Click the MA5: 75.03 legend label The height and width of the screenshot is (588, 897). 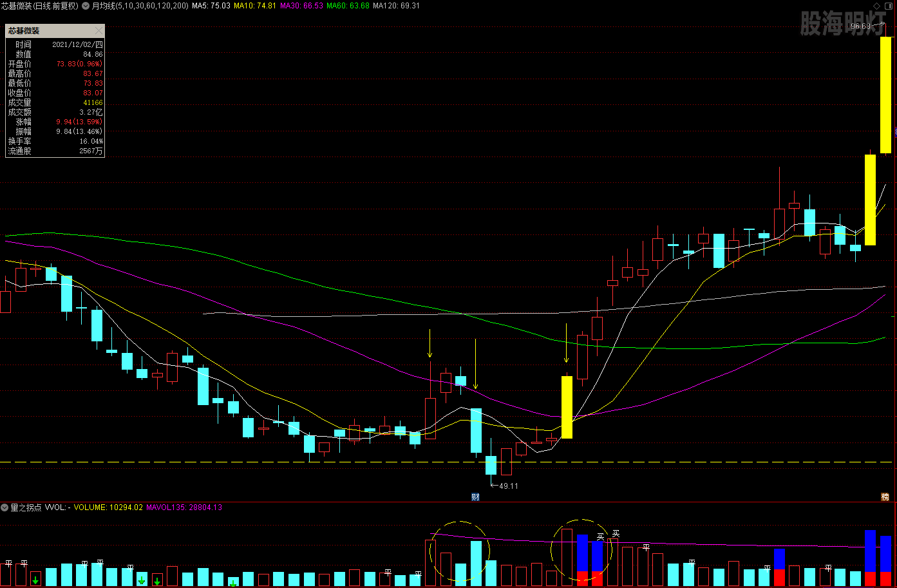[x=211, y=6]
